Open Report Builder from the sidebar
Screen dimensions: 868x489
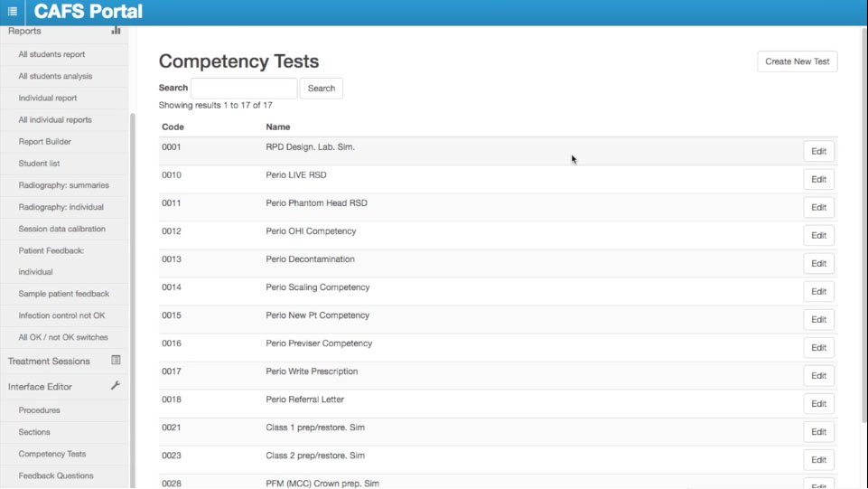click(x=44, y=142)
